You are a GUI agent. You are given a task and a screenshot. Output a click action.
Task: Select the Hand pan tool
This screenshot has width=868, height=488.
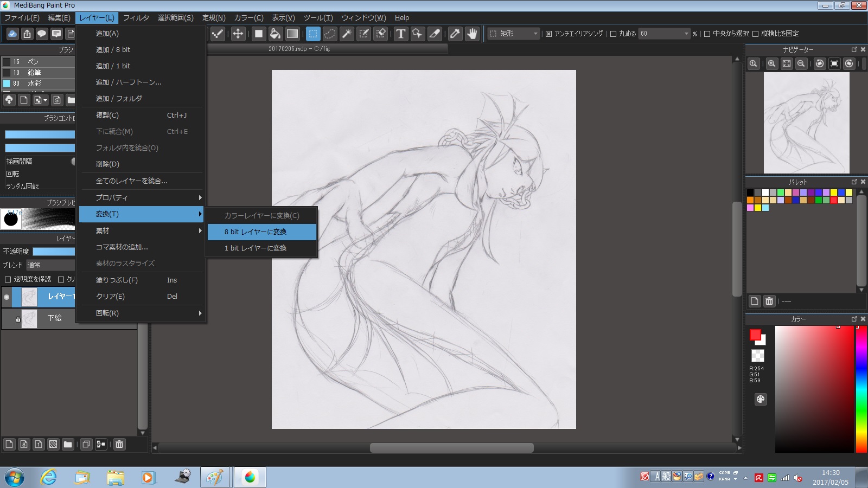click(472, 34)
